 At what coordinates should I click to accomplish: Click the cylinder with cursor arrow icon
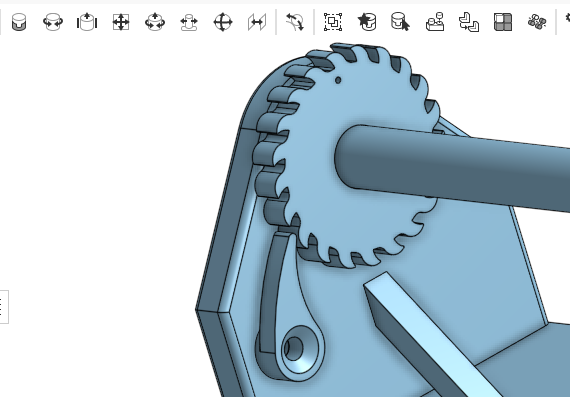(x=401, y=22)
